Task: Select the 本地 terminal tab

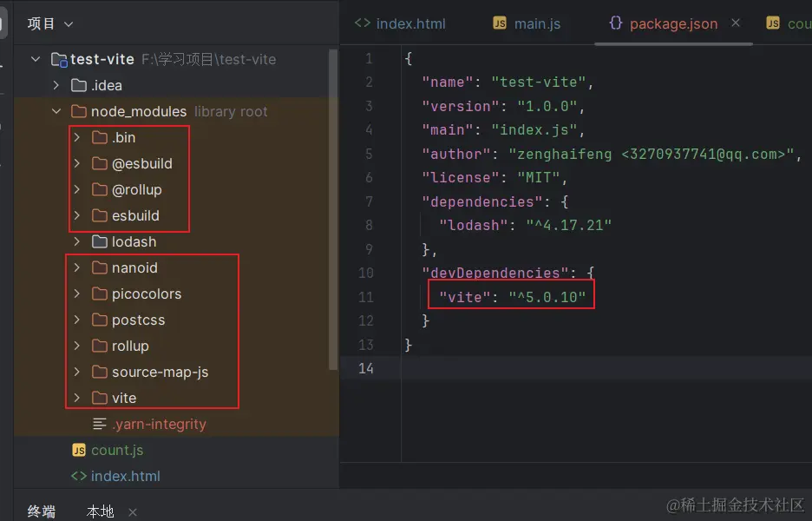Action: [100, 511]
